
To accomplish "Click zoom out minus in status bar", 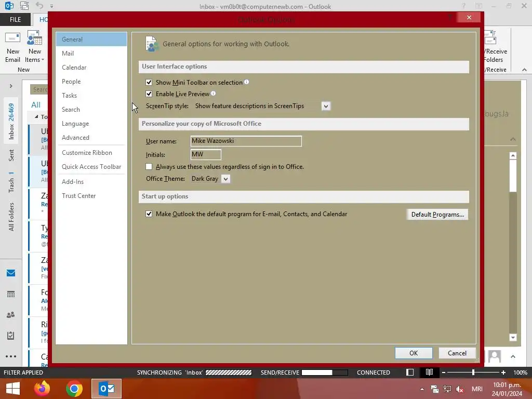I will pos(444,373).
